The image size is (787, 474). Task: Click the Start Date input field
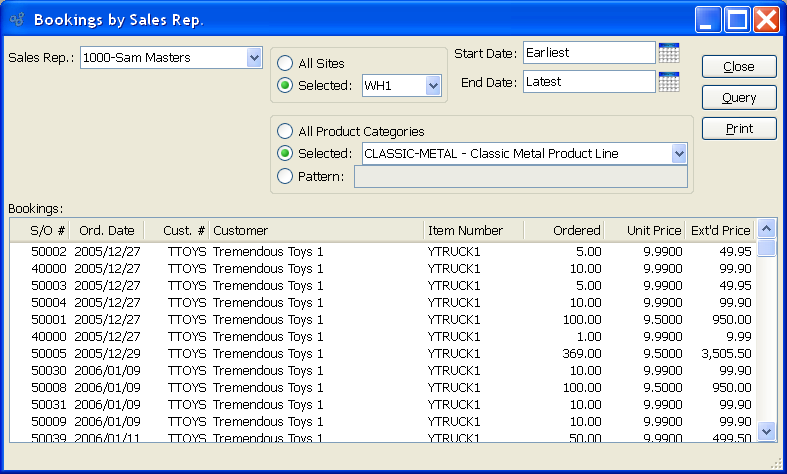click(588, 52)
